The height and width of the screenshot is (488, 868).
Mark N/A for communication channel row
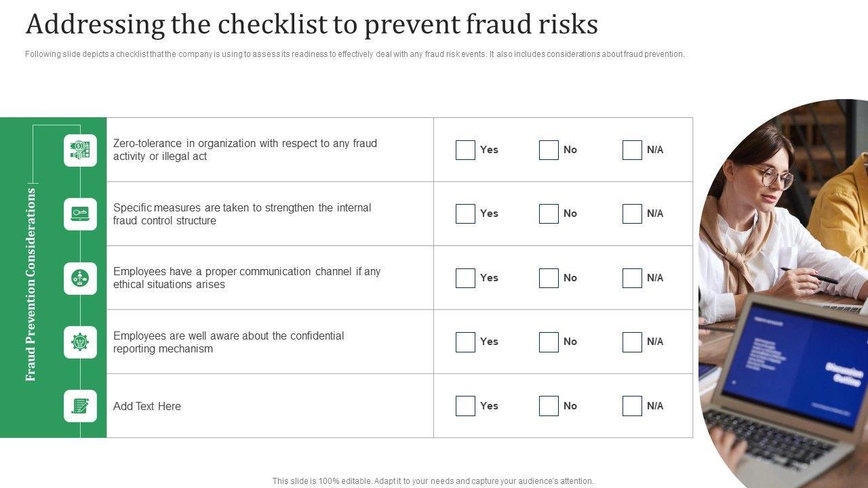632,278
